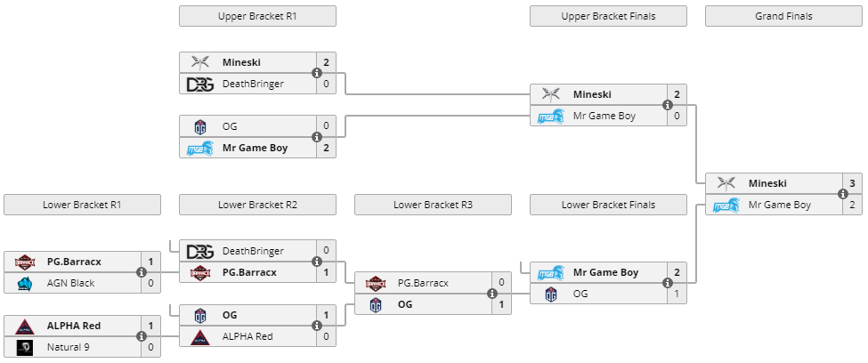
Task: Open info icon for Lower Bracket R3 match
Action: tap(492, 294)
